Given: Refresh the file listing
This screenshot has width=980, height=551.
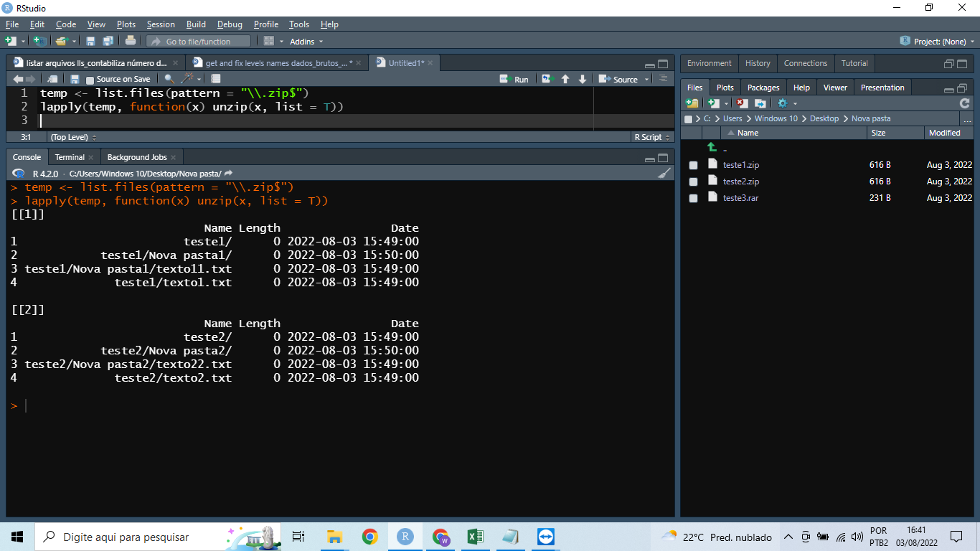Looking at the screenshot, I should click(x=964, y=103).
